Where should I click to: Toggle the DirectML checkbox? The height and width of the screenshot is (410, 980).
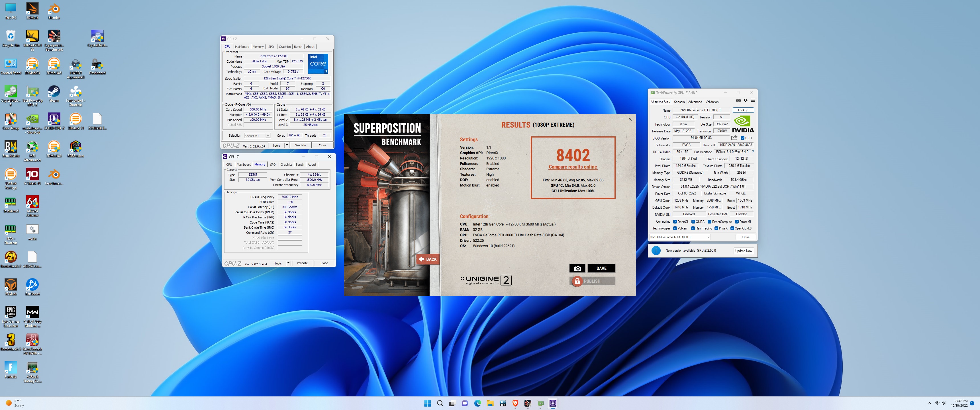[737, 222]
